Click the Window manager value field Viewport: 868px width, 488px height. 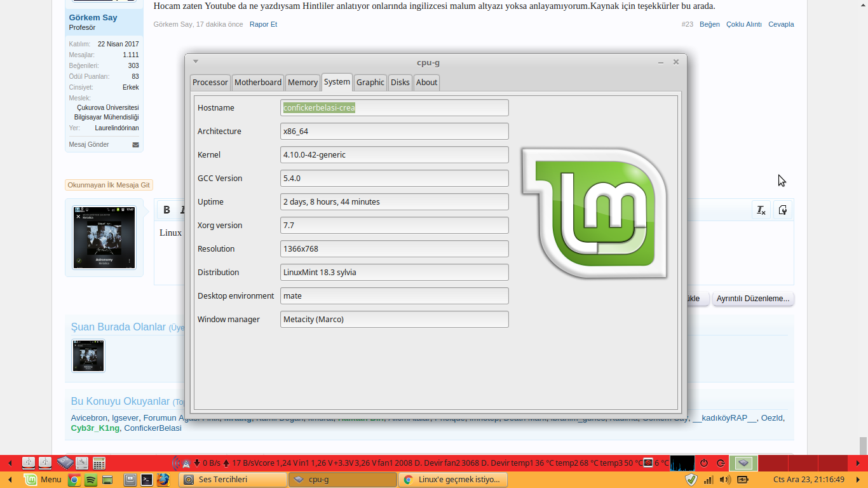coord(395,319)
